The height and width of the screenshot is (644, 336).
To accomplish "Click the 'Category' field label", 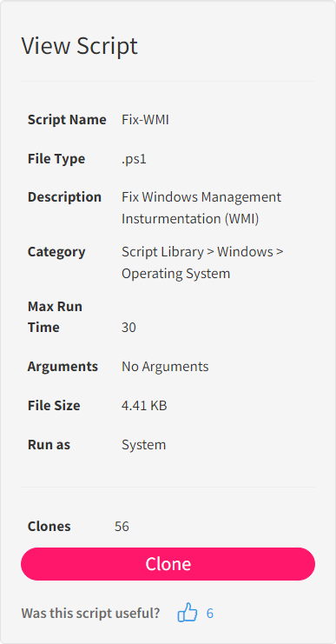I will coord(56,252).
